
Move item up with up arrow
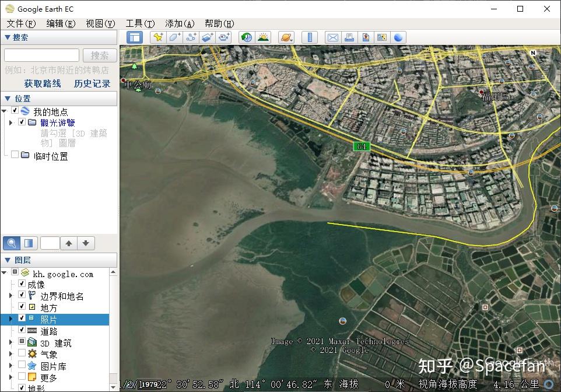[69, 243]
